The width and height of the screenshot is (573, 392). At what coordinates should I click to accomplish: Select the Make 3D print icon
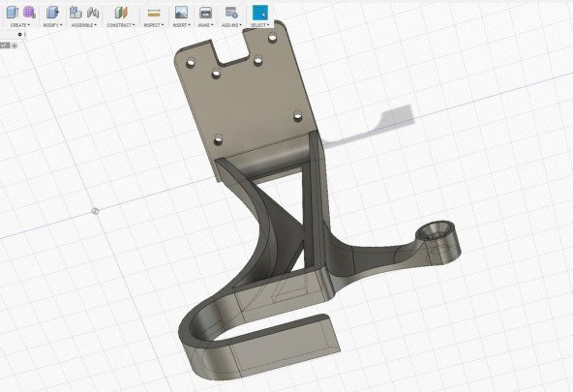pyautogui.click(x=205, y=13)
